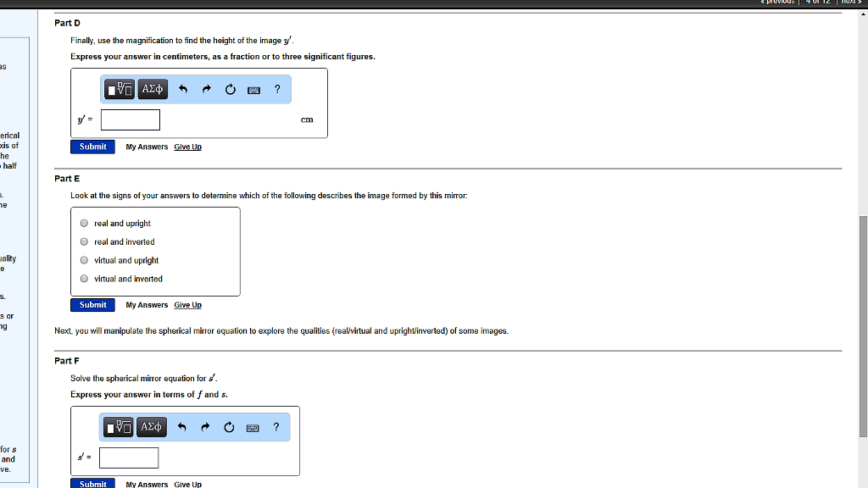Reset the Part D answer with the reset icon
This screenshot has height=488, width=868.
(x=230, y=89)
